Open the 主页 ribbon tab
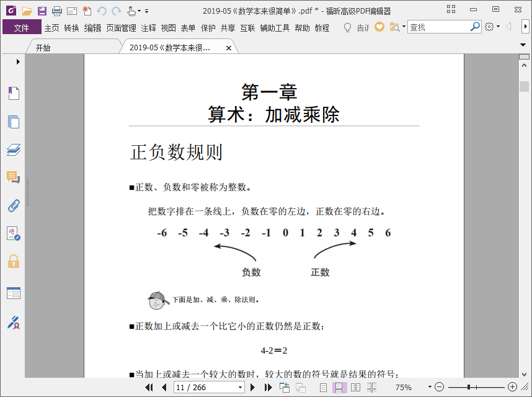Image resolution: width=532 pixels, height=397 pixels. tap(52, 28)
